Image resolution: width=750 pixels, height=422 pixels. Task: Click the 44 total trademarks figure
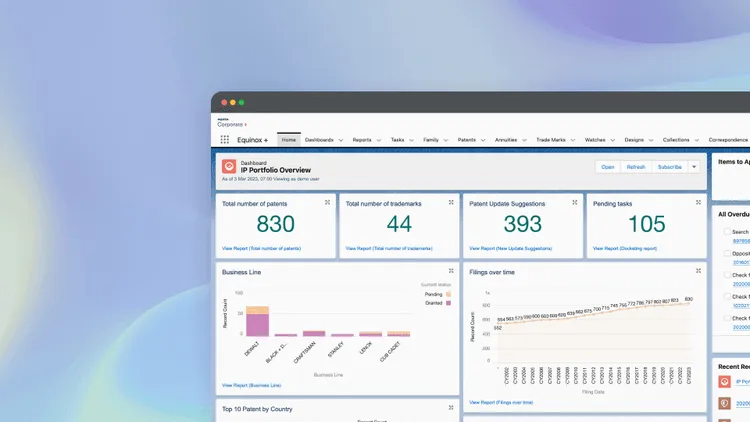[399, 224]
